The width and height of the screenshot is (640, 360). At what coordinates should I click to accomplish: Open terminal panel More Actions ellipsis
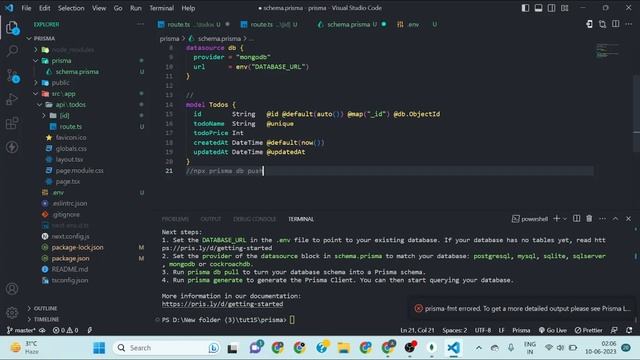(602, 219)
